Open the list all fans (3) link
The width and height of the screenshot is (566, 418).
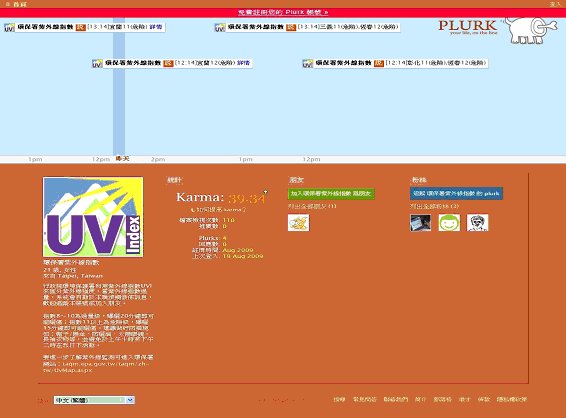tap(434, 206)
